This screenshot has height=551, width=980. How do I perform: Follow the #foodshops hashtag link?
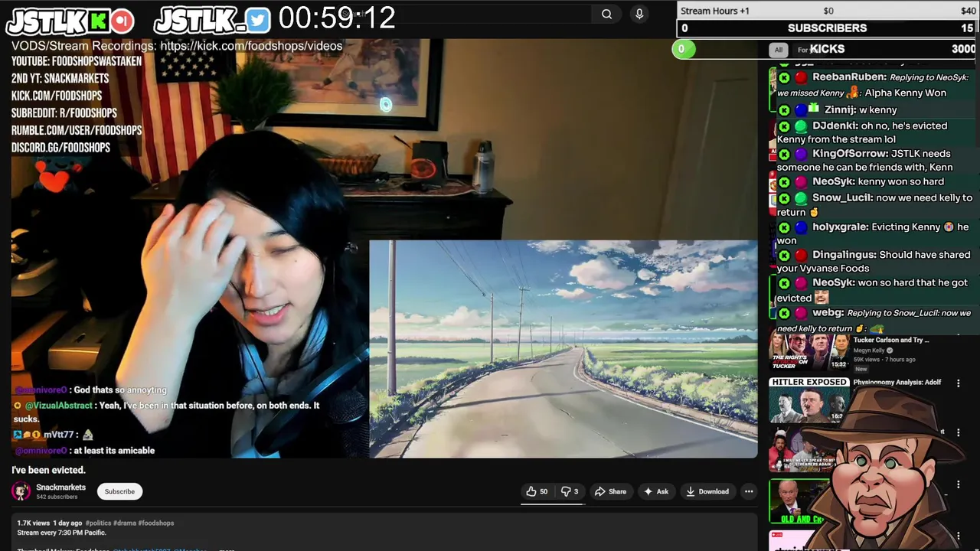click(156, 523)
